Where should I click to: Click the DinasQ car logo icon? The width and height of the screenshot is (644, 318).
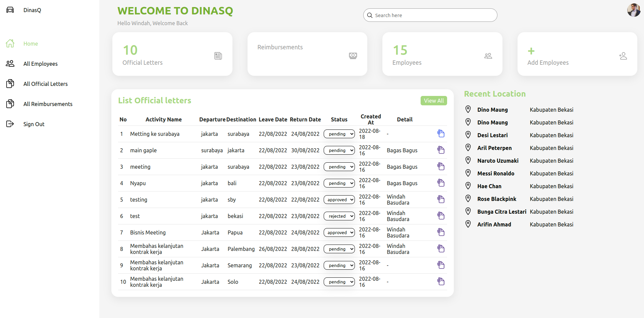(10, 10)
